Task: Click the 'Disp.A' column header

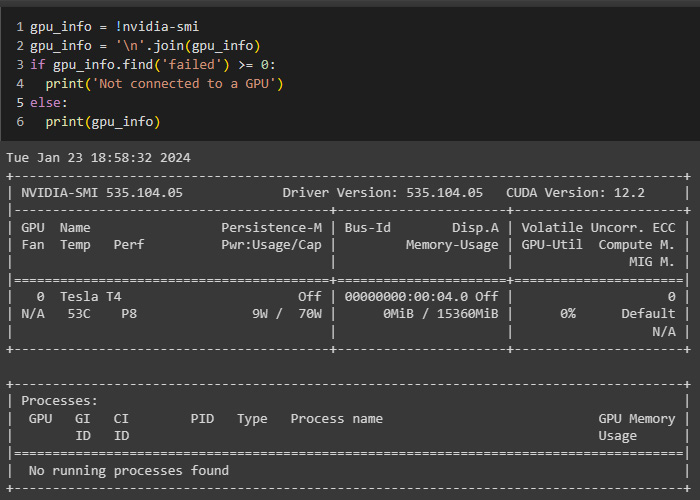Action: (475, 228)
